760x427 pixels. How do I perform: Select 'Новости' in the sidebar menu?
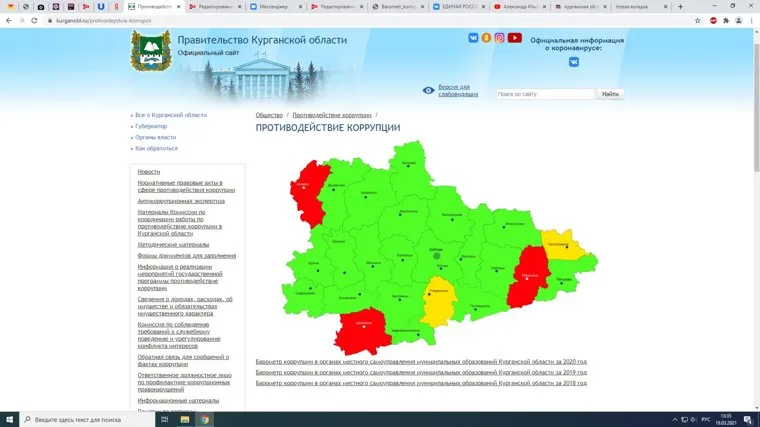(x=149, y=172)
